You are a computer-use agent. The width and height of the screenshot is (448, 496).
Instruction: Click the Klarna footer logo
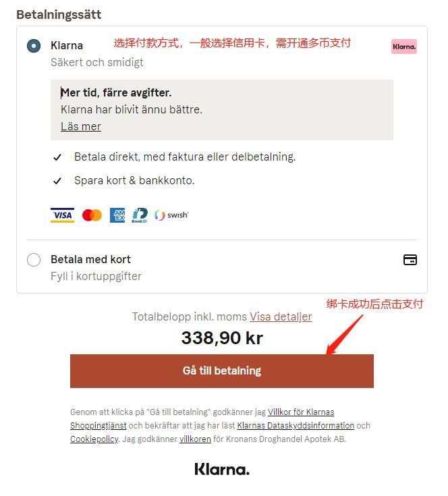222,469
